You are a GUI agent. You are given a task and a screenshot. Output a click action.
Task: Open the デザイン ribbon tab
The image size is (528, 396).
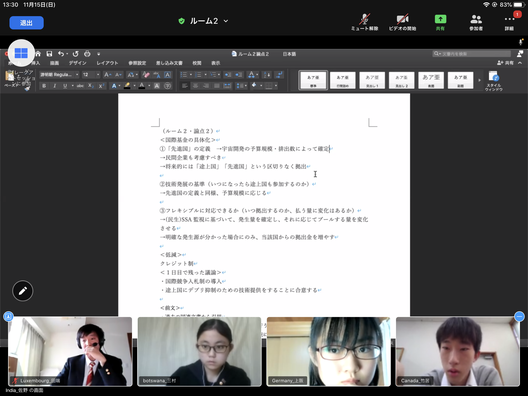(x=77, y=63)
